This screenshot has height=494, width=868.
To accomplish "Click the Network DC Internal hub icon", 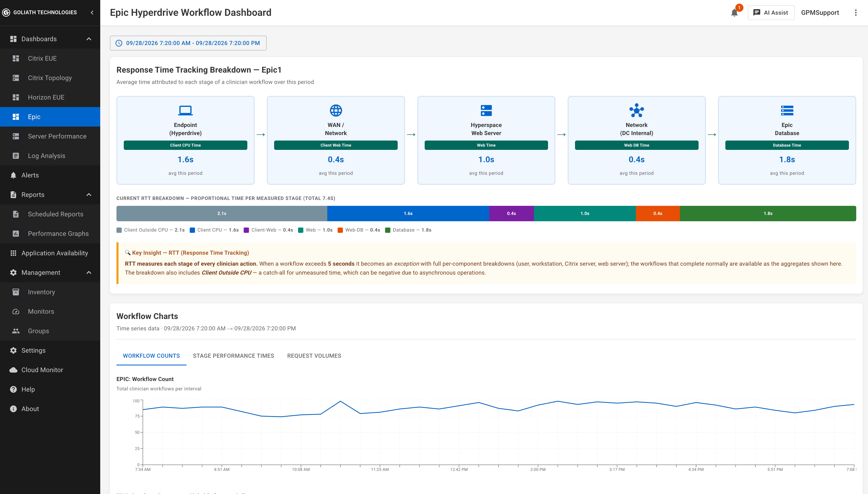I will pyautogui.click(x=636, y=110).
